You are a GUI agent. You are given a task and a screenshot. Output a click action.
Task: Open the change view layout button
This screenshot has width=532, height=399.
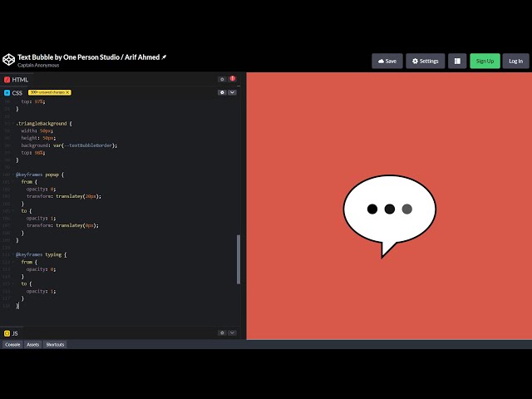[457, 61]
